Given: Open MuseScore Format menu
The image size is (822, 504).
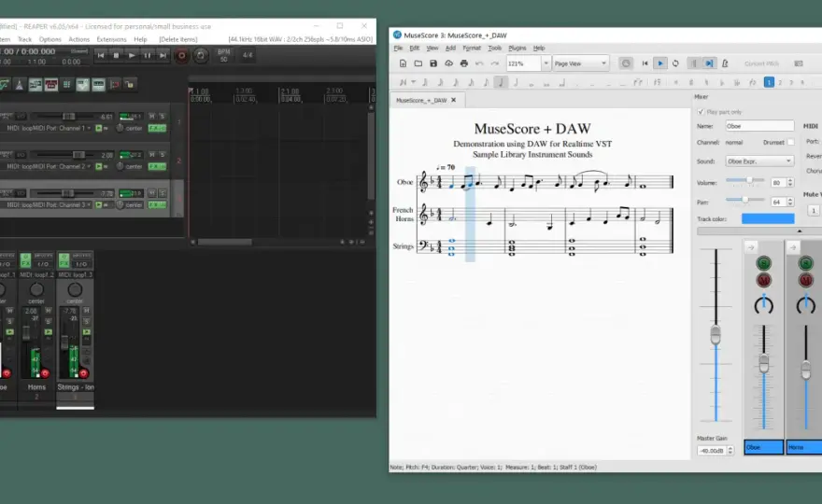Looking at the screenshot, I should 472,49.
